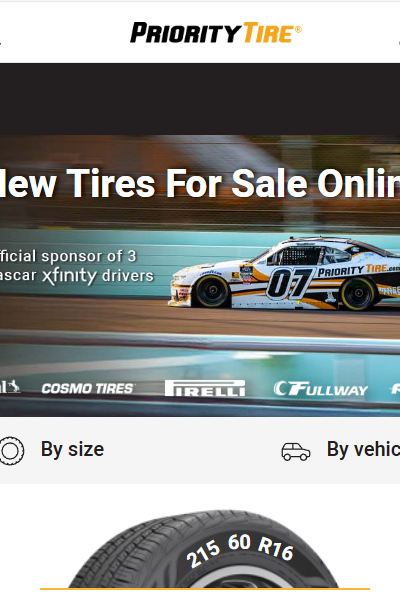The image size is (400, 600).
Task: Click the black promo strip below the header
Action: click(x=200, y=99)
